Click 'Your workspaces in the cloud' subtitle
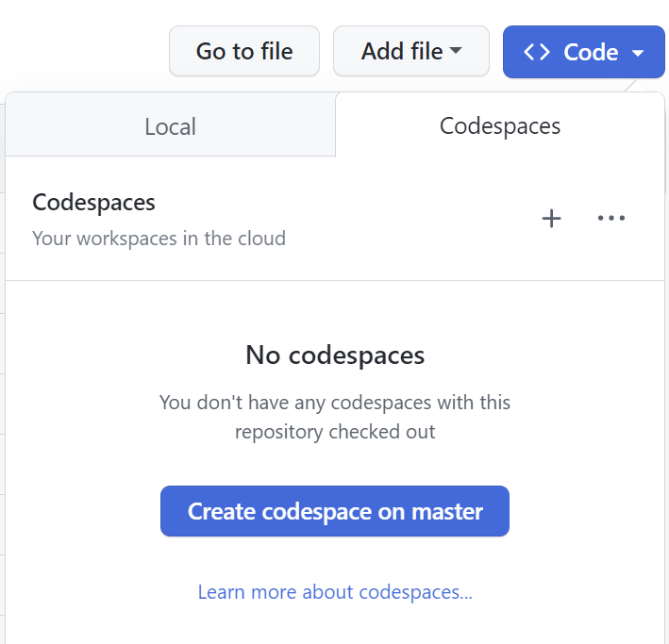 coord(159,238)
